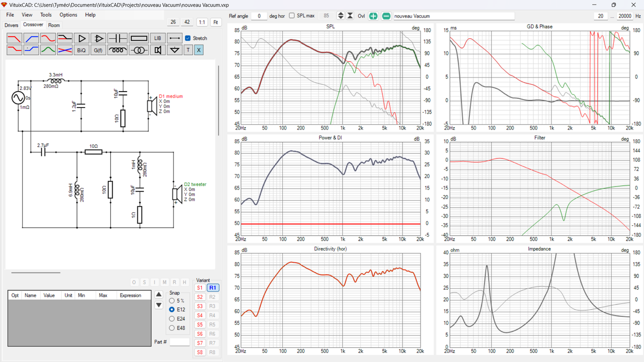Click the Part # input field

pos(180,342)
